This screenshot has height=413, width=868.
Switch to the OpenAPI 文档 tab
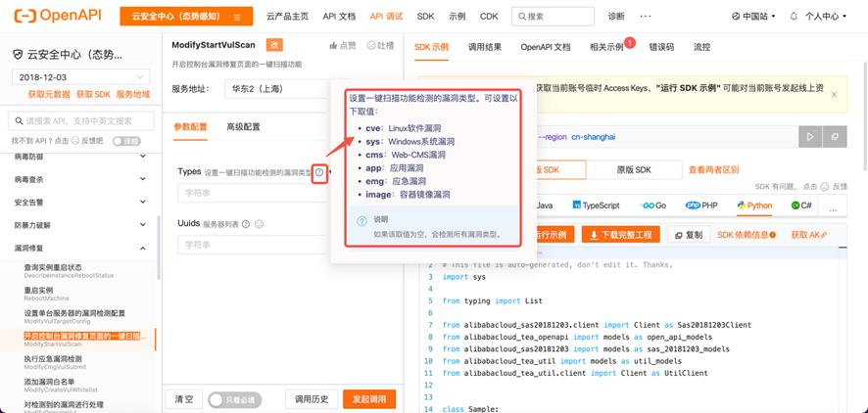(546, 47)
